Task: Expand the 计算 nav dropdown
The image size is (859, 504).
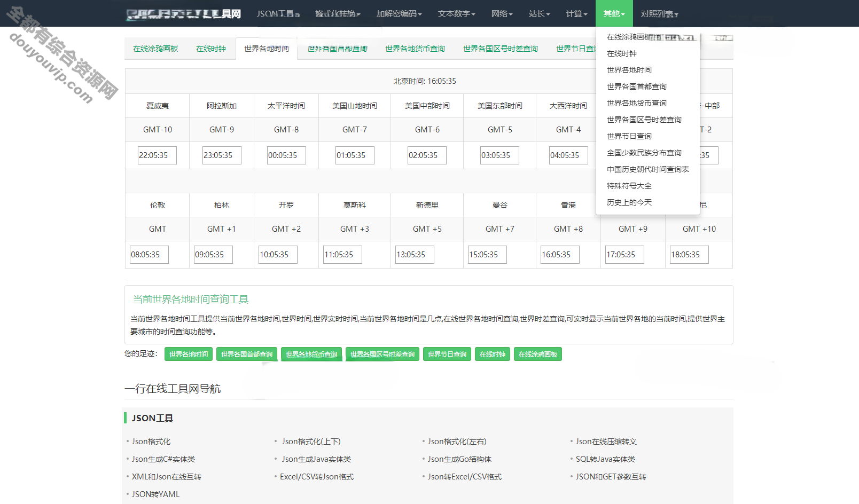Action: (x=576, y=14)
